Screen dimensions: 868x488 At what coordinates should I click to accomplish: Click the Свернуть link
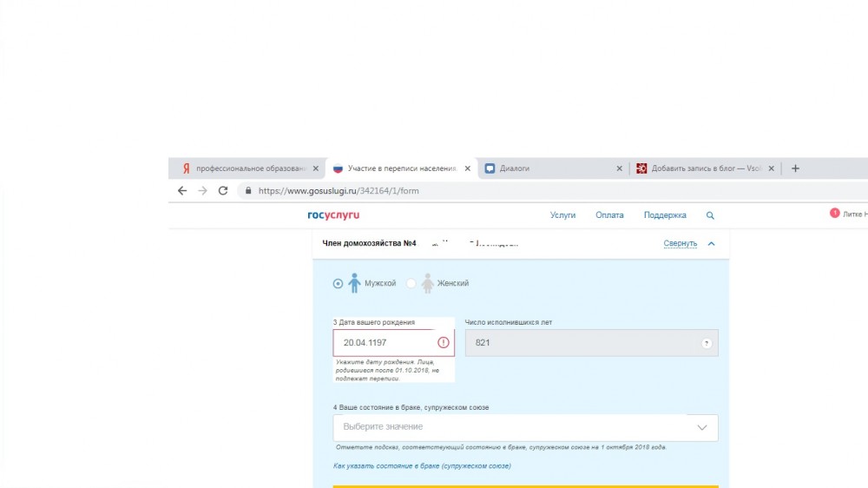tap(680, 244)
